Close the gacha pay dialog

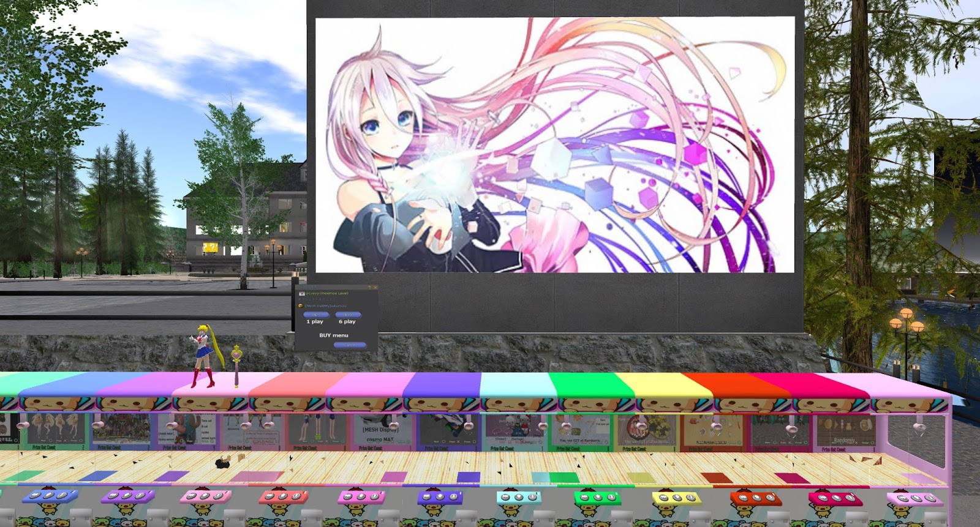tap(375, 287)
